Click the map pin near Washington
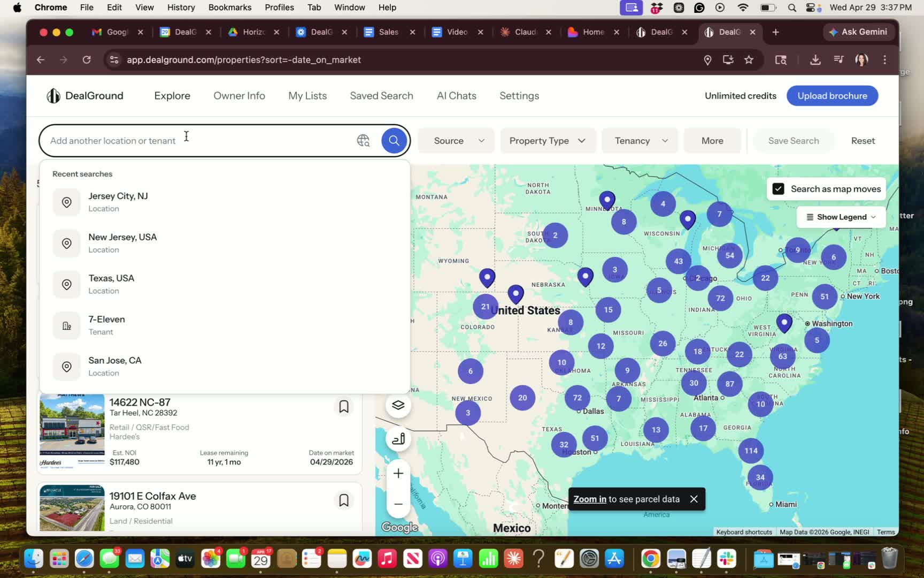924x578 pixels. click(784, 323)
